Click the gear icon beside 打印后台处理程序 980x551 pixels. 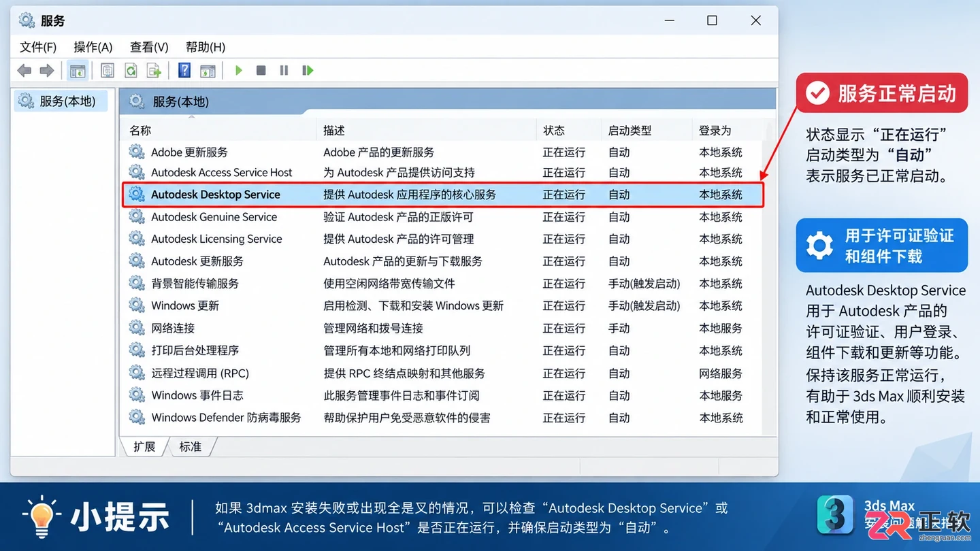(x=137, y=350)
